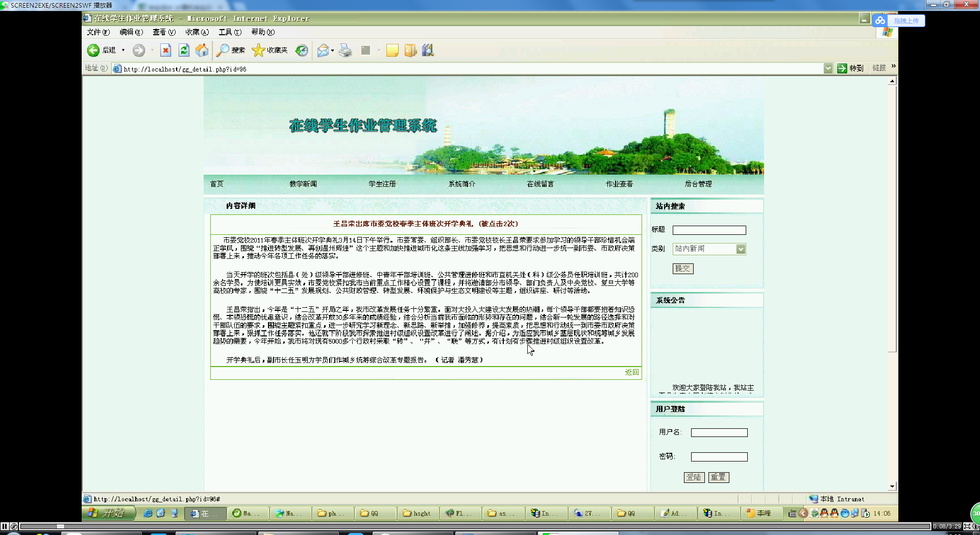This screenshot has width=980, height=535.
Task: Open 学生注册 navigation link
Action: pyautogui.click(x=382, y=184)
